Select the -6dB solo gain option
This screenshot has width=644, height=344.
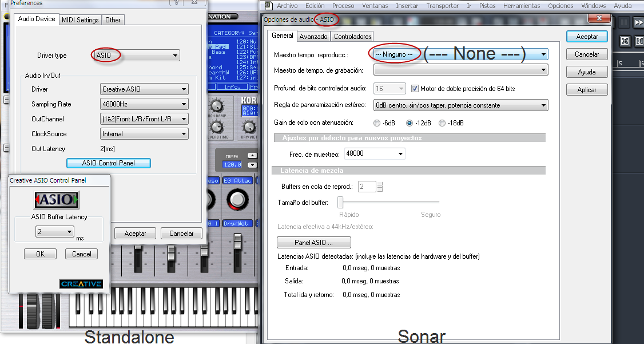(377, 123)
